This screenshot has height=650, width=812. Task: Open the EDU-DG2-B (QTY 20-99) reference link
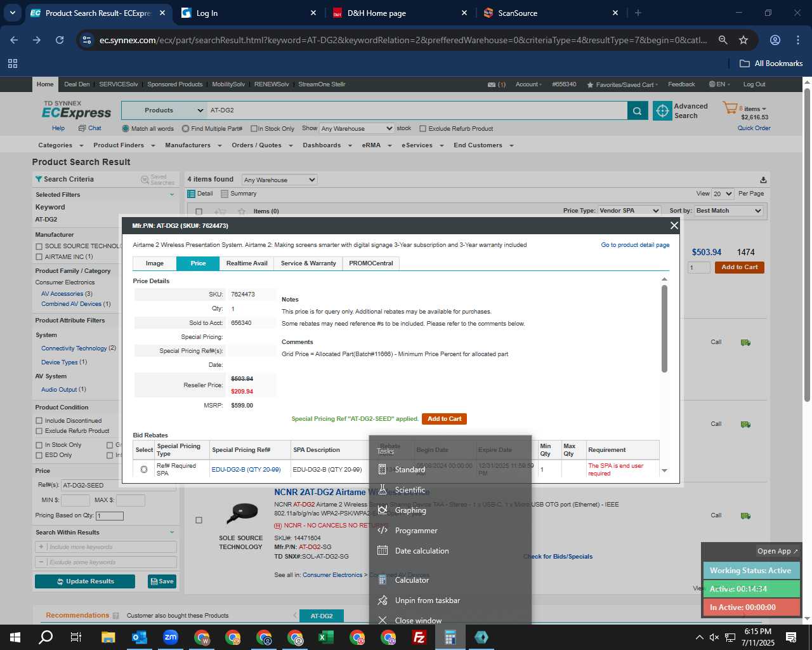pyautogui.click(x=246, y=470)
